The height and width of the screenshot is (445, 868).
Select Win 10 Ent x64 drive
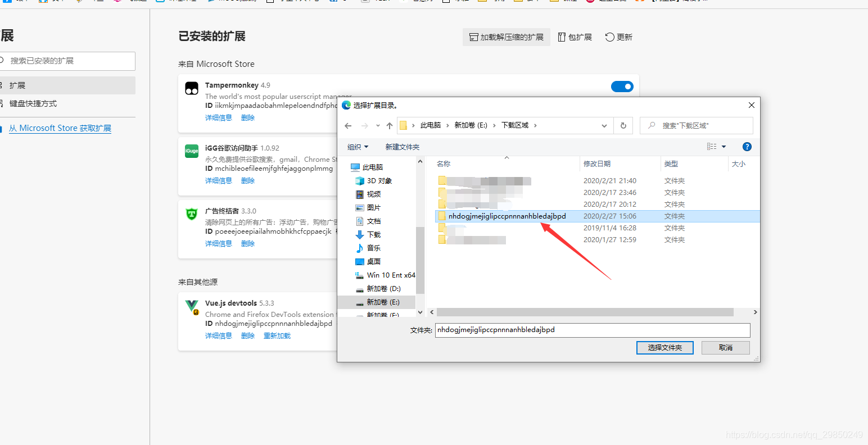[385, 275]
